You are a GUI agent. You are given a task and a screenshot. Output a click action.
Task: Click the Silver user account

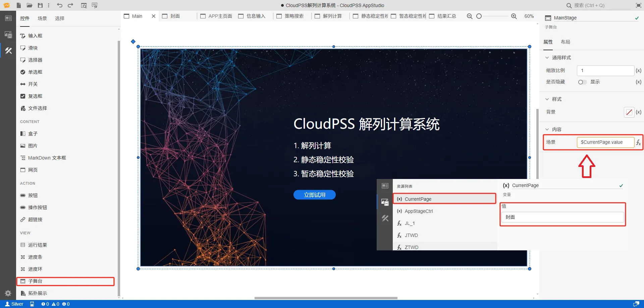pyautogui.click(x=14, y=304)
